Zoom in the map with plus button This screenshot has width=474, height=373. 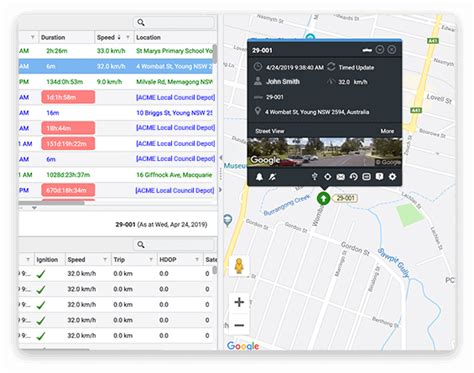click(x=239, y=302)
